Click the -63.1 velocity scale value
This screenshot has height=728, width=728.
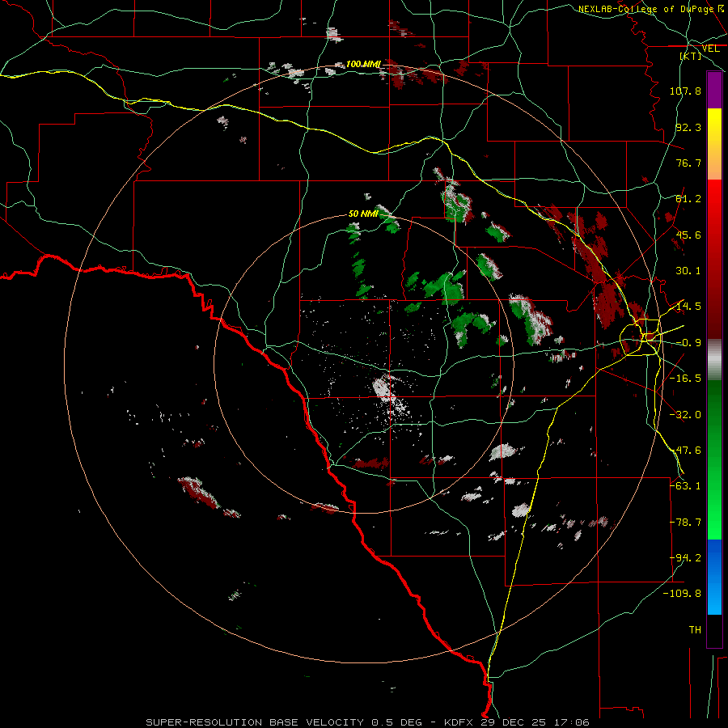click(685, 486)
